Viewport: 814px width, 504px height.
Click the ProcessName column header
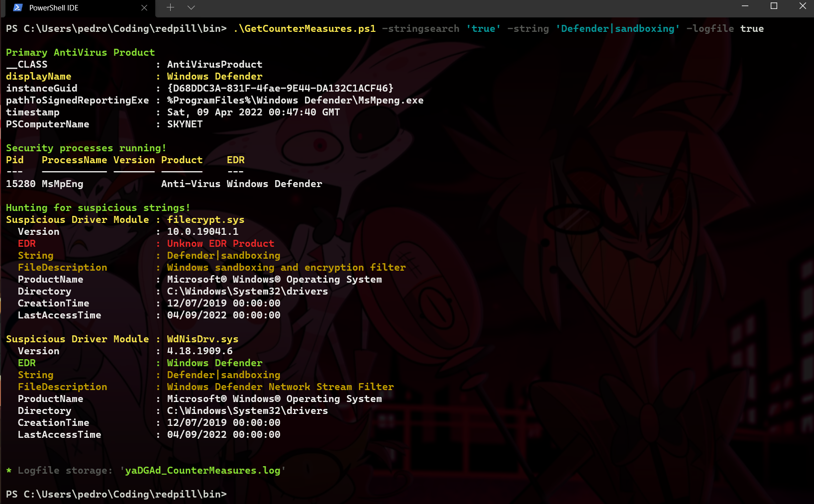[74, 160]
